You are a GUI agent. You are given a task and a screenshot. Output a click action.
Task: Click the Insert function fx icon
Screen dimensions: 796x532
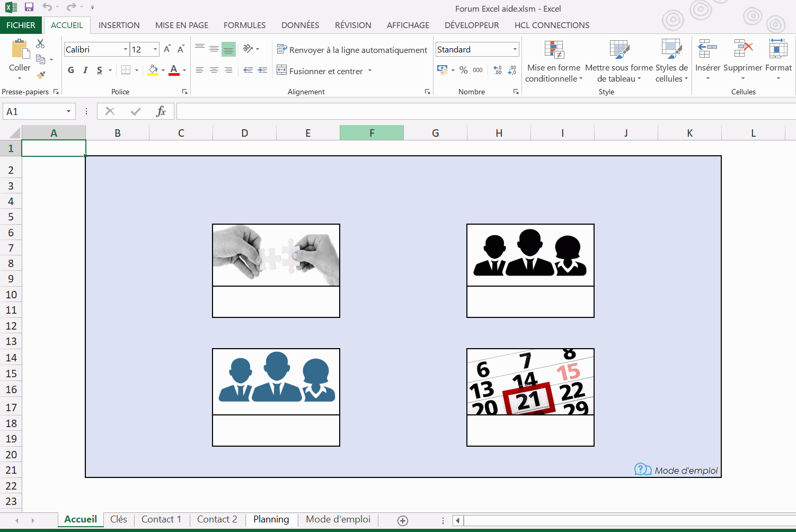[161, 111]
